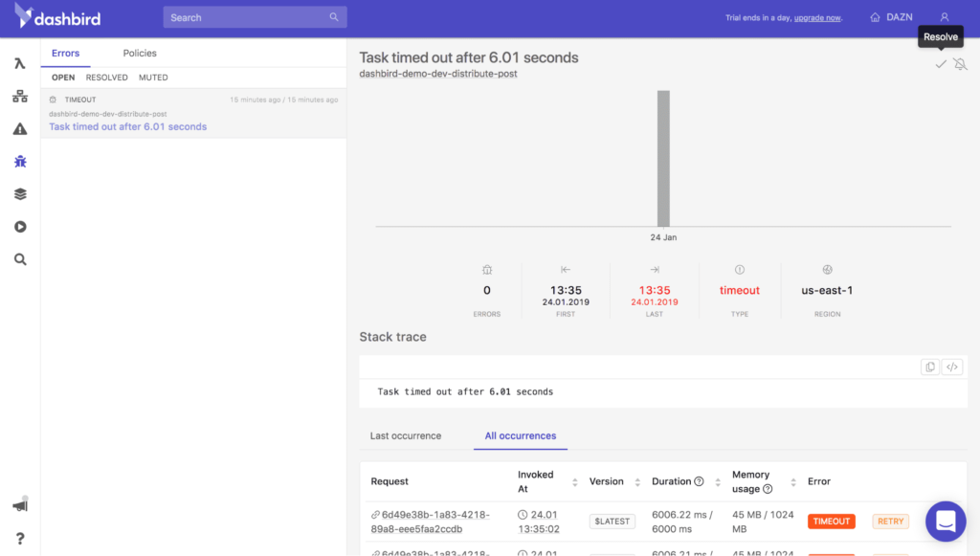Select the resource map icon in sidebar
Screen dimensions: 980x556
pos(20,96)
